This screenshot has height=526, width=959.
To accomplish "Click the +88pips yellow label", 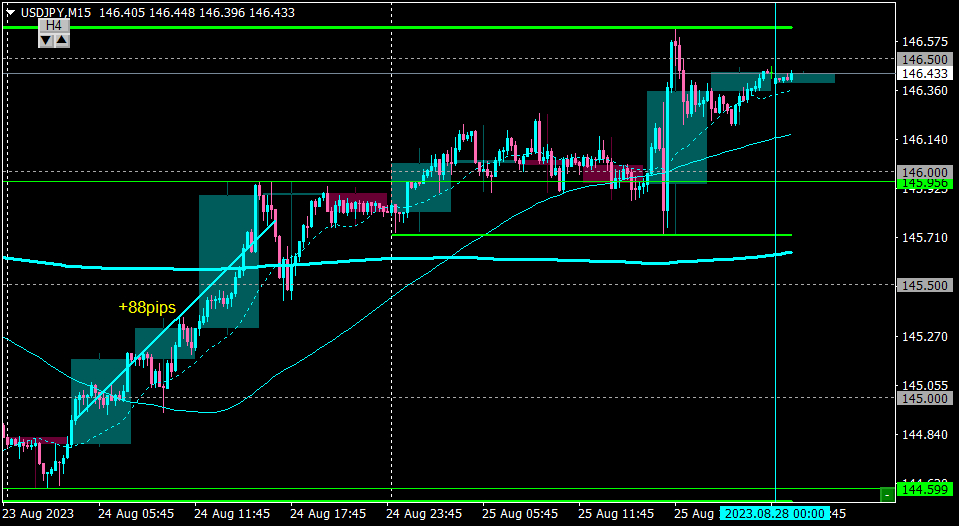I will (x=147, y=307).
